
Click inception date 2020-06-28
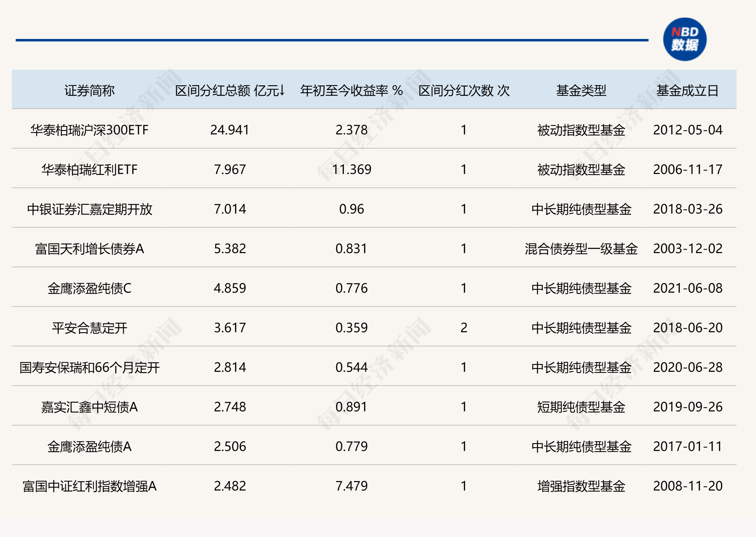[688, 367]
